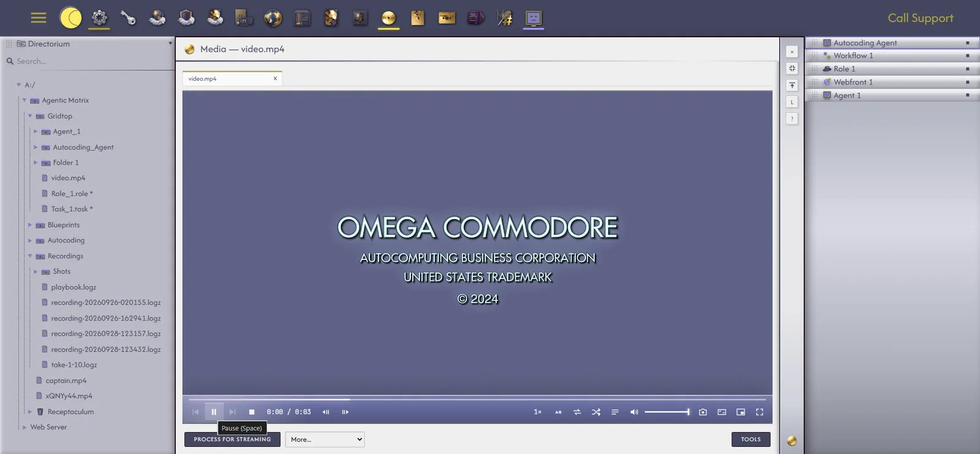Toggle the Autocoding Agent panel square
Viewport: 980px width, 454px height.
[968, 43]
